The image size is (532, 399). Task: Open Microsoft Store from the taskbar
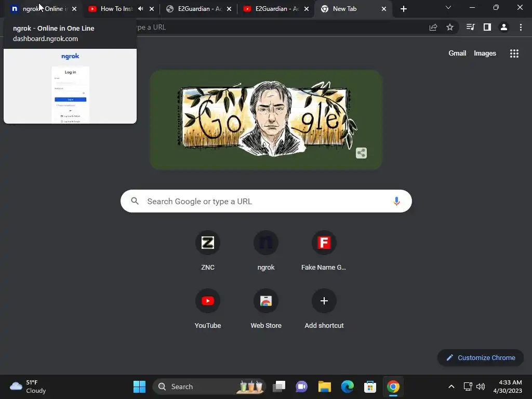point(370,387)
